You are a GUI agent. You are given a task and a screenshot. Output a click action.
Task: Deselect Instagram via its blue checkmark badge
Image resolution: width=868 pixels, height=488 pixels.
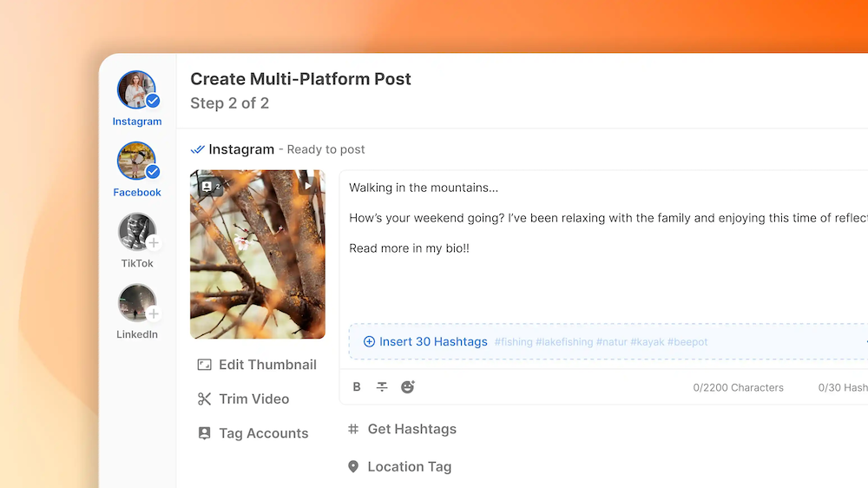tap(153, 101)
